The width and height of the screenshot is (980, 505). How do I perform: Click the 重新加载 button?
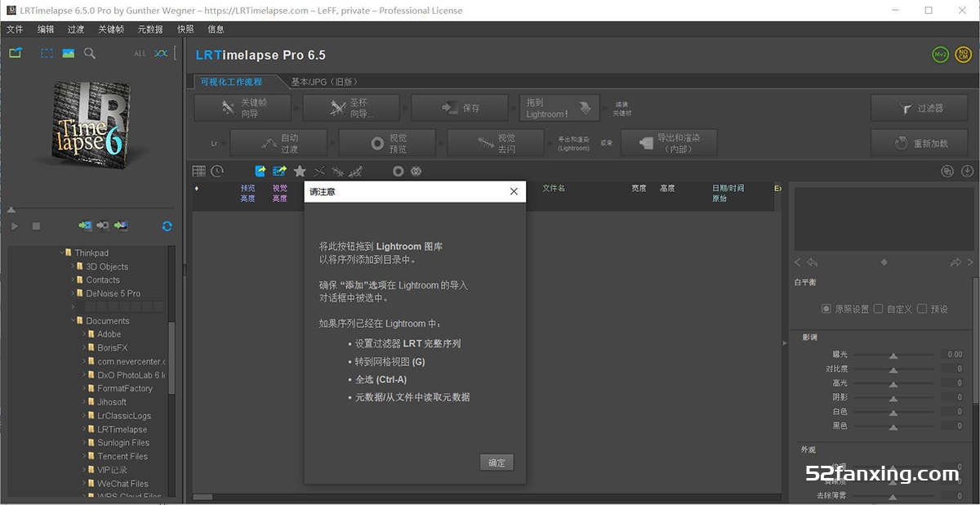tap(920, 143)
